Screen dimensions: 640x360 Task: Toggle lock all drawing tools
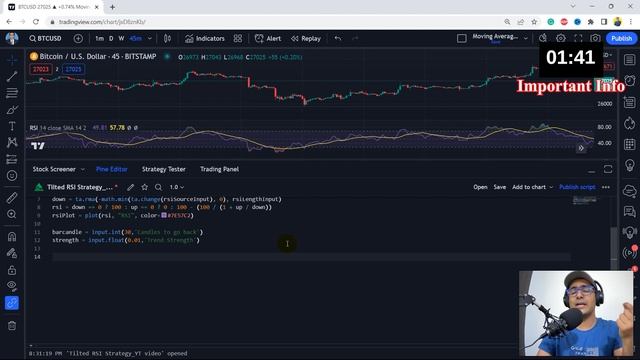click(x=12, y=270)
